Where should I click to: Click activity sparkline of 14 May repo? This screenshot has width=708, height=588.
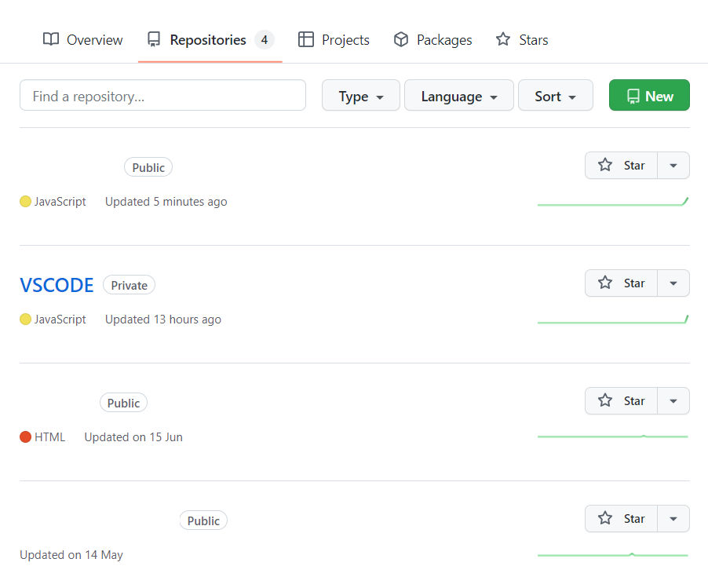pyautogui.click(x=613, y=554)
